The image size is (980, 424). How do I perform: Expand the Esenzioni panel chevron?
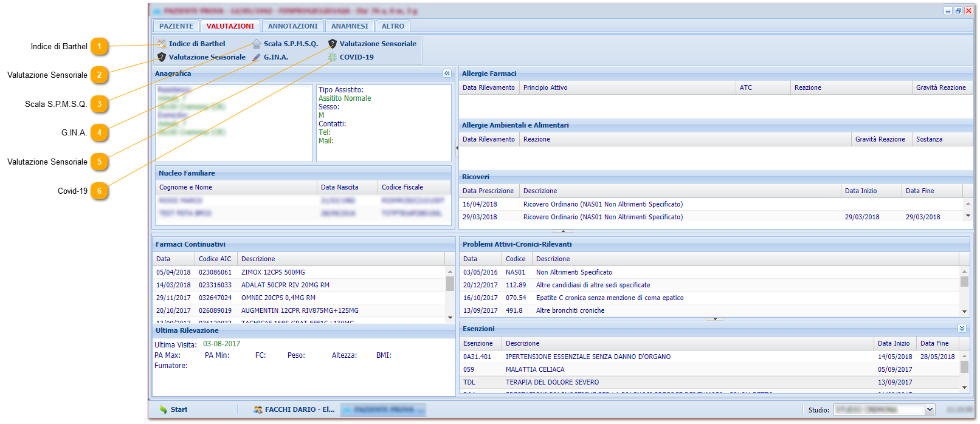pyautogui.click(x=962, y=329)
